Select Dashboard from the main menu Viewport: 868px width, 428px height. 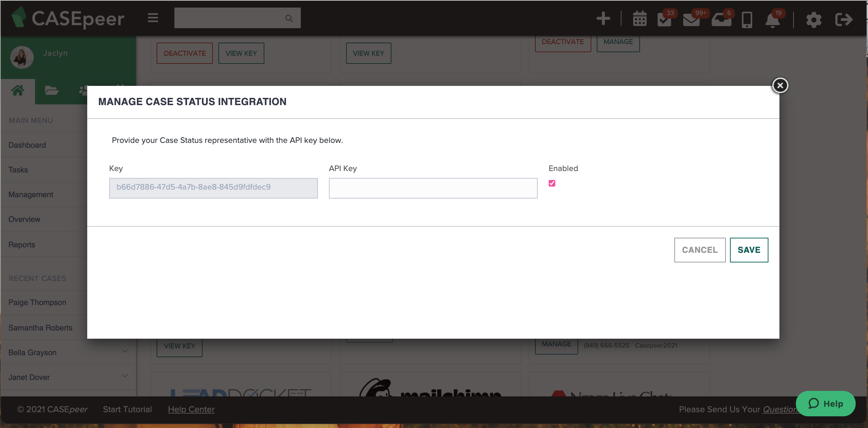[x=27, y=145]
